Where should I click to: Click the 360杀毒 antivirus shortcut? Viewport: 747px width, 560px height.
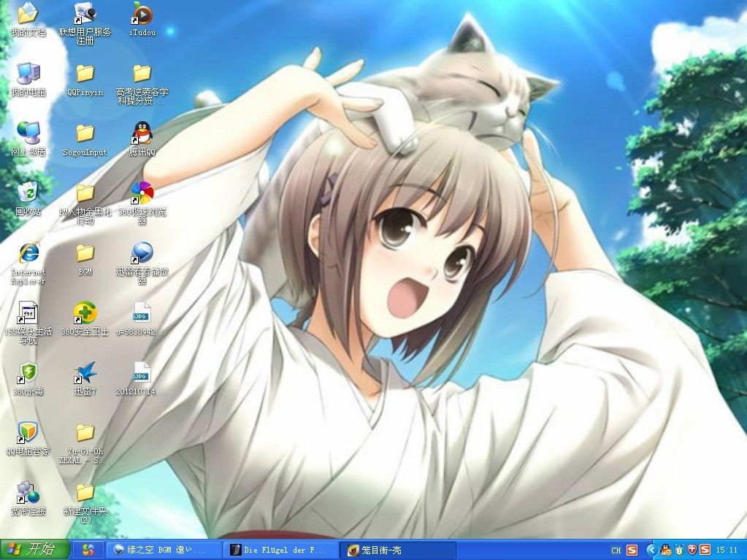click(x=28, y=379)
